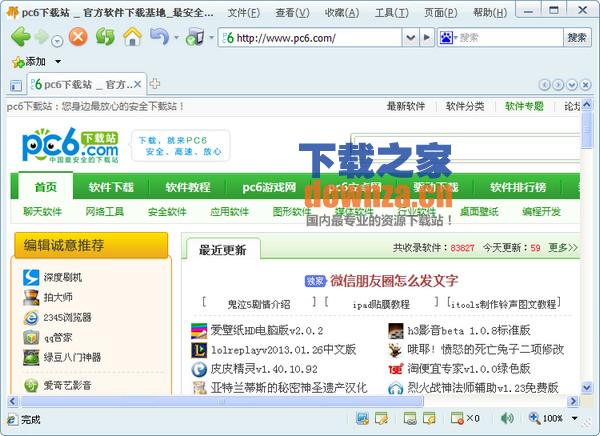Click the round close-tab button at tab bar right
Screen dimensions: 600x436
pyautogui.click(x=585, y=85)
